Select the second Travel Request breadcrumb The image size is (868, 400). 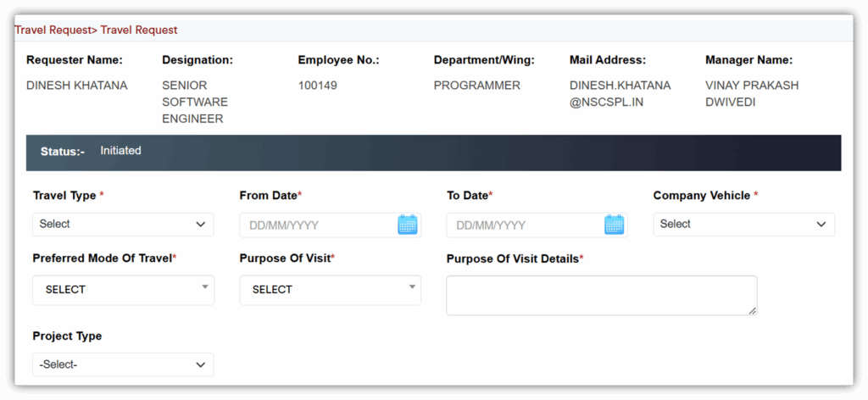coord(139,30)
